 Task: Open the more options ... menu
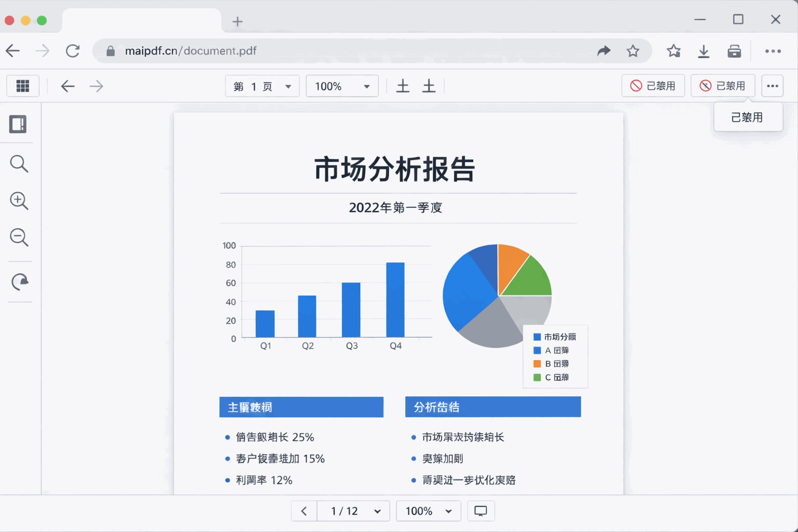coord(772,86)
